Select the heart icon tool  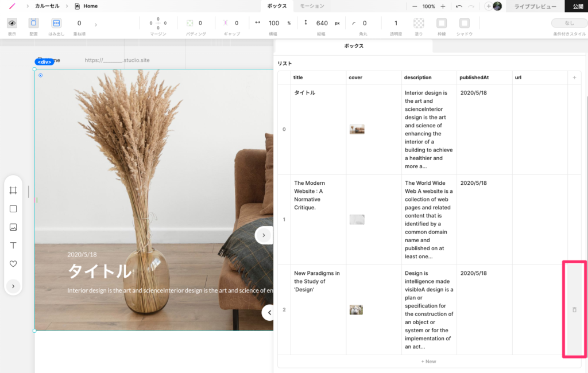(13, 264)
